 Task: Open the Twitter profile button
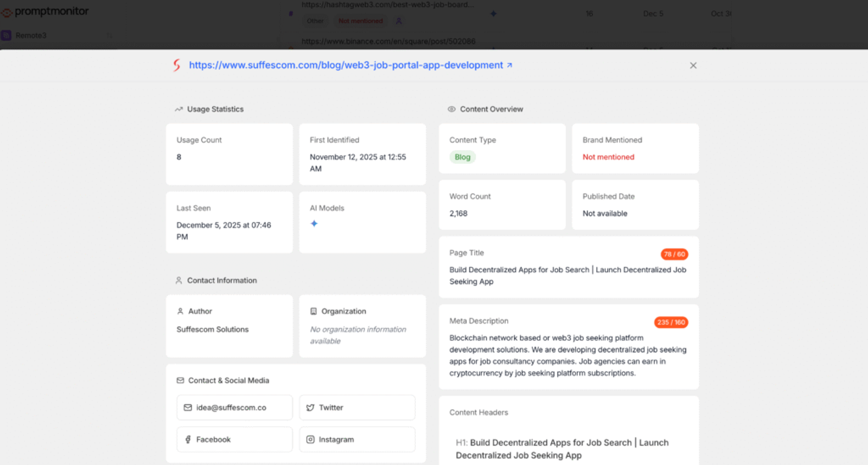(357, 408)
